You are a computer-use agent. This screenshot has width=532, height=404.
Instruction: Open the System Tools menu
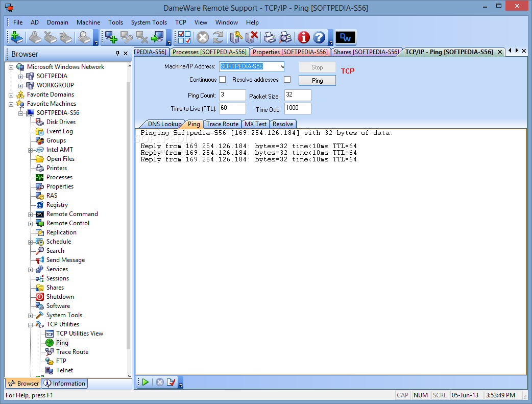[x=149, y=22]
